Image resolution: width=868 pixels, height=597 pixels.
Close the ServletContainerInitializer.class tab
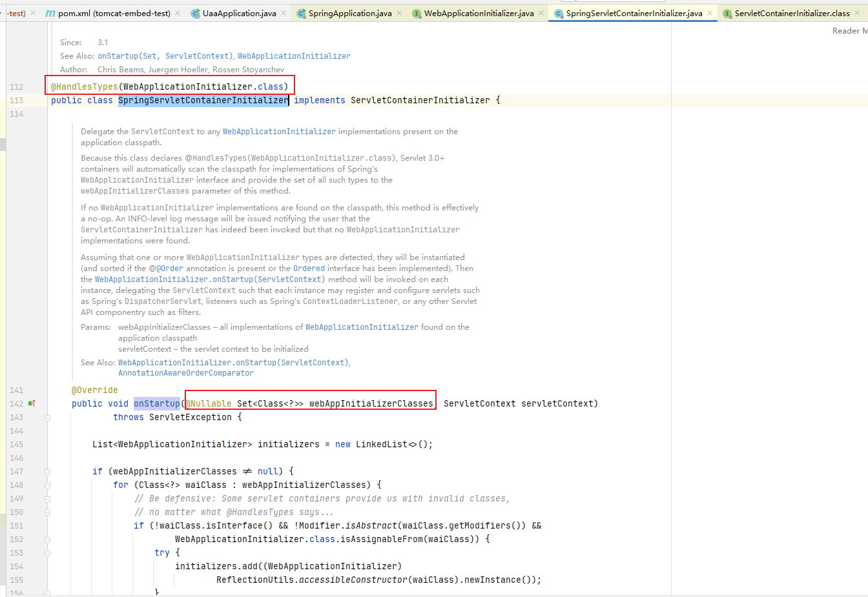tap(857, 13)
